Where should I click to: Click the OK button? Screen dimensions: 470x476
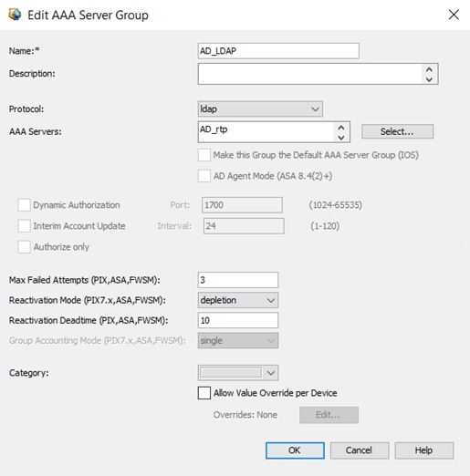(x=295, y=450)
